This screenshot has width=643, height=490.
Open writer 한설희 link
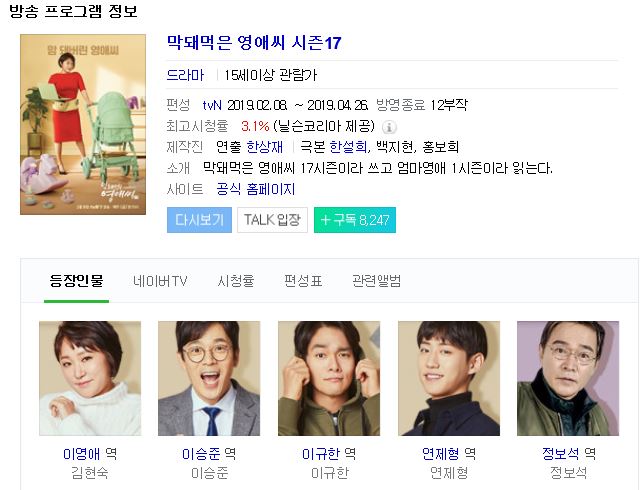(x=348, y=147)
